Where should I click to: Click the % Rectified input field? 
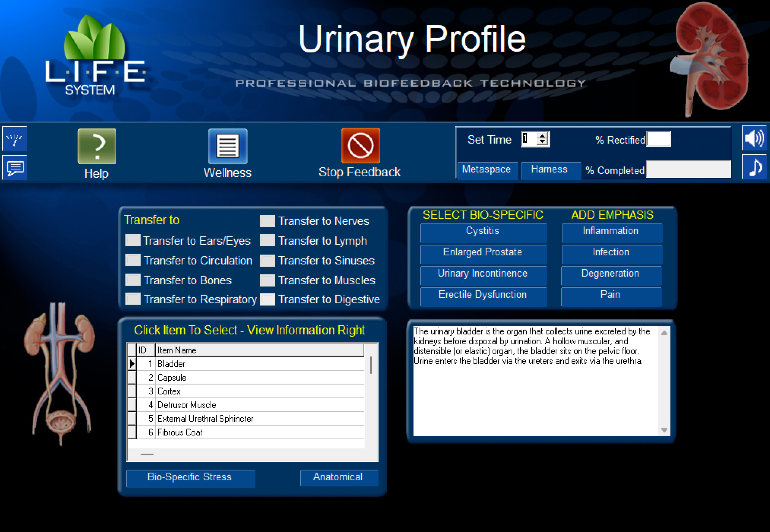click(x=659, y=139)
